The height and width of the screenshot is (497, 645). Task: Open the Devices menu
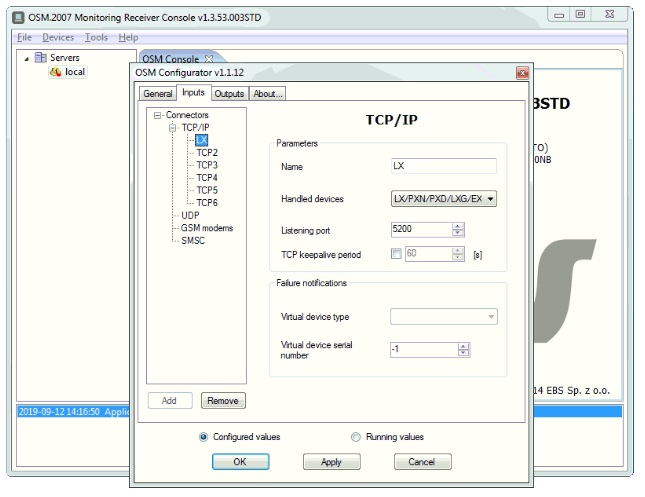click(58, 37)
